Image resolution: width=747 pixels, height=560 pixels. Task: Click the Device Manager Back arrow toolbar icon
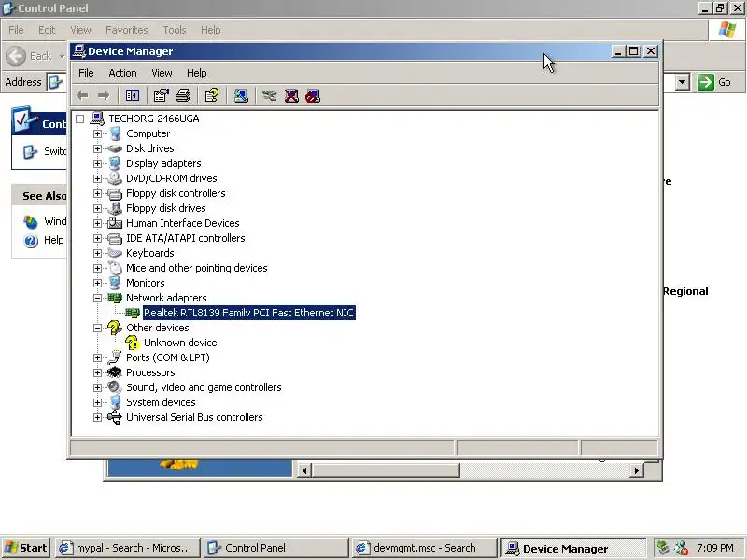82,96
